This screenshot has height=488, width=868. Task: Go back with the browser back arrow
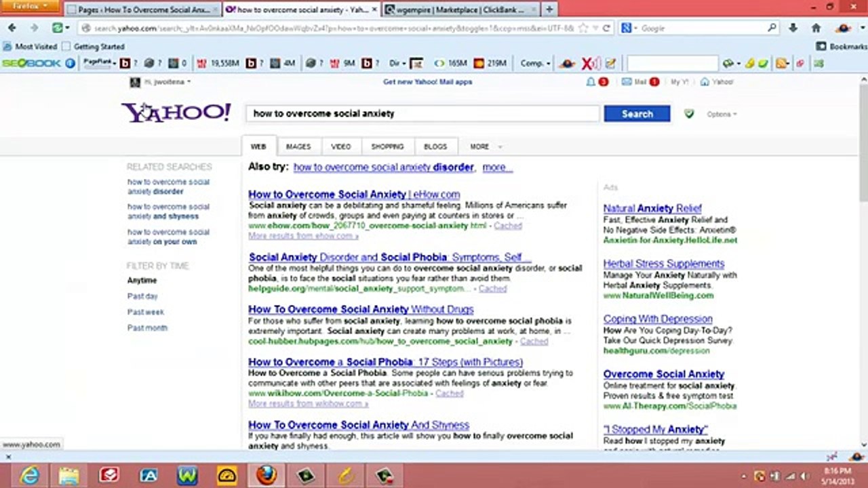coord(12,28)
